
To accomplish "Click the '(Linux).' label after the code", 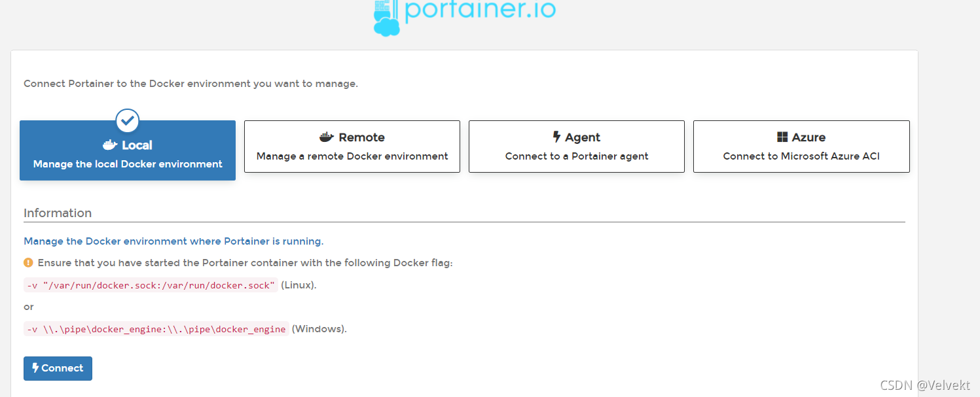I will coord(299,285).
